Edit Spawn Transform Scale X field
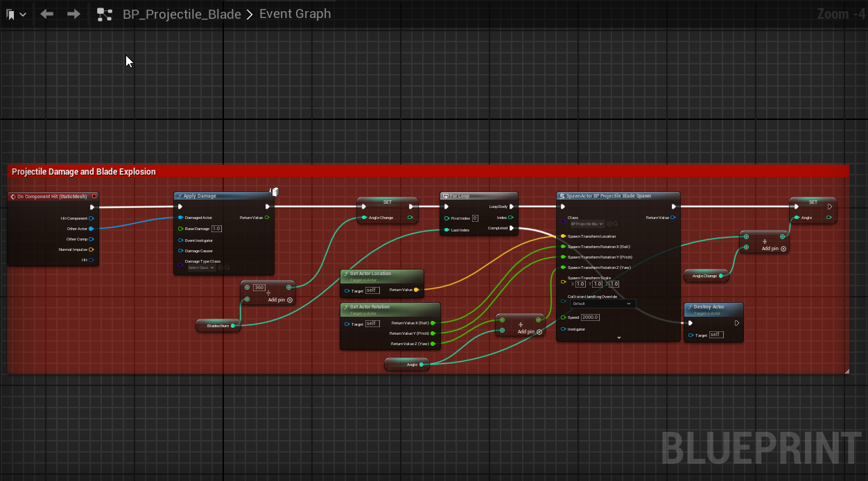Screen dimensions: 868x481 pyautogui.click(x=580, y=284)
